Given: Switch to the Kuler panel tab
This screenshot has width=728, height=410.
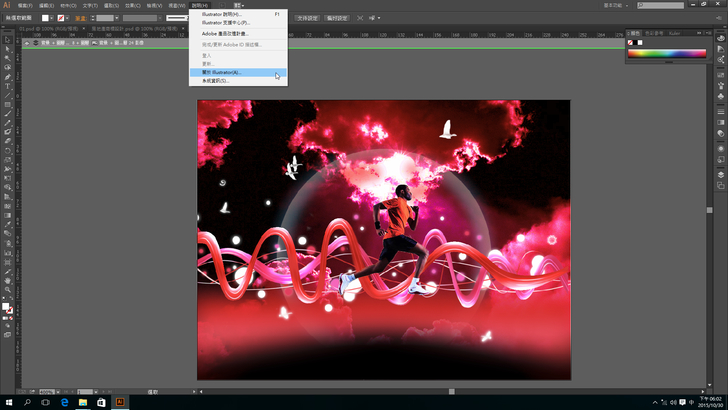Looking at the screenshot, I should 673,32.
